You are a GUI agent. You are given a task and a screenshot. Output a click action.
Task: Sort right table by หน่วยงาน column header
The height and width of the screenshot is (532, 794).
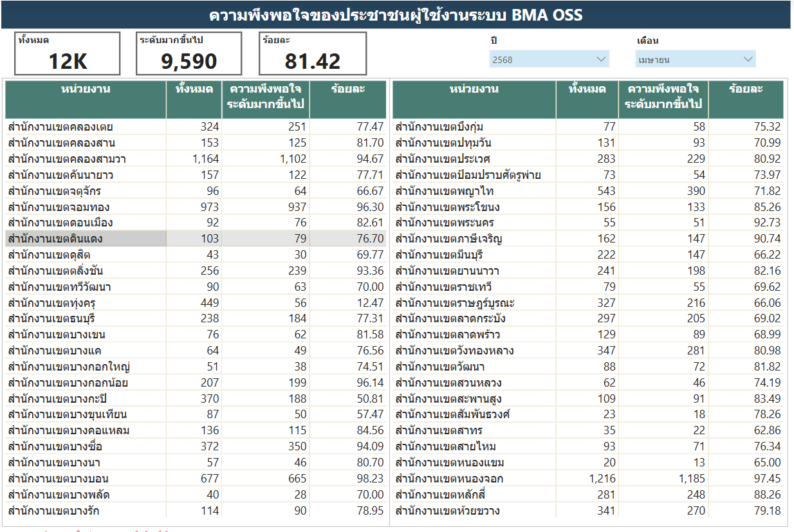474,99
